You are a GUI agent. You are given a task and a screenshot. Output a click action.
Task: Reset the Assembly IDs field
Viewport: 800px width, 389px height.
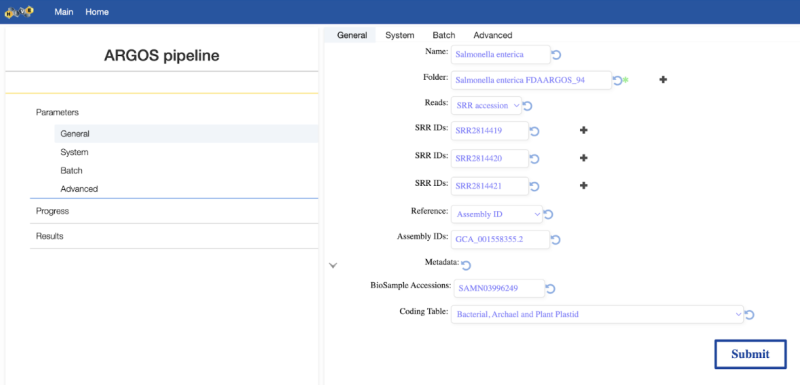556,239
